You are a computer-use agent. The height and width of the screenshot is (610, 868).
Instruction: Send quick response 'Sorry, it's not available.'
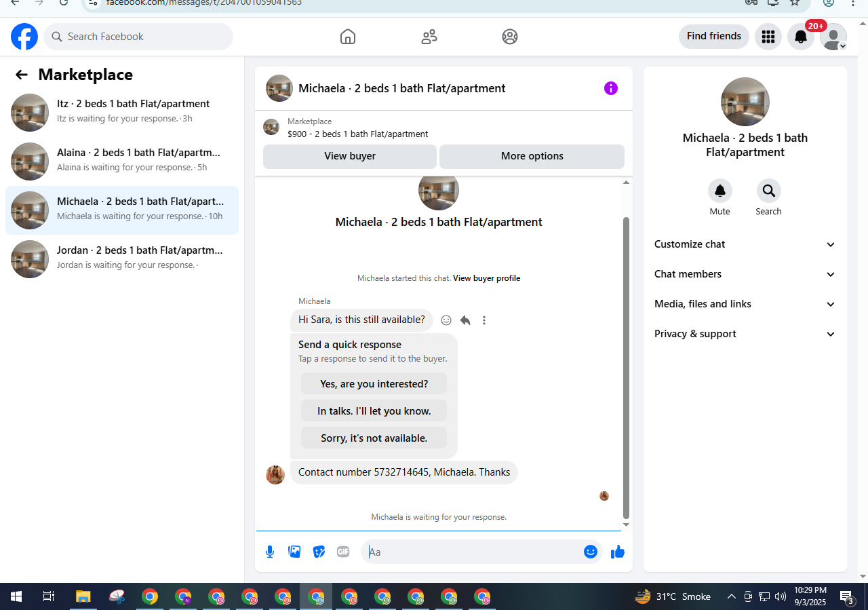coord(374,438)
